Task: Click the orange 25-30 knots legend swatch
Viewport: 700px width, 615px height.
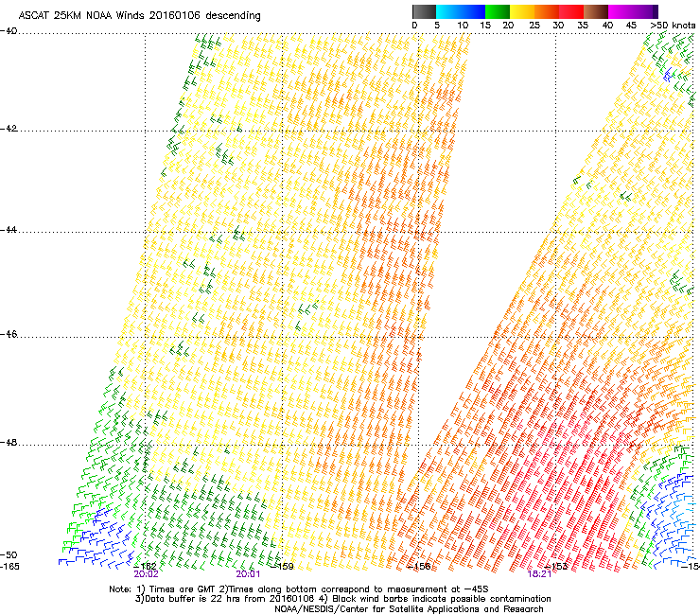Action: coord(547,11)
